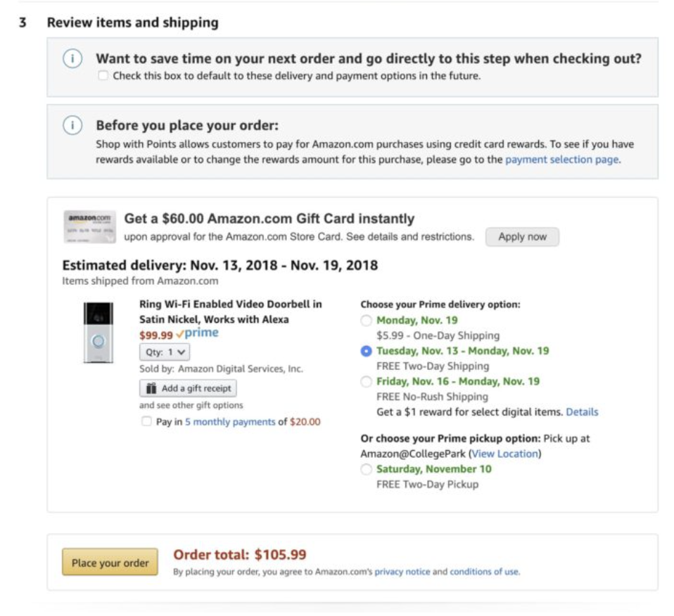Open the Qty quantity dropdown

(164, 352)
